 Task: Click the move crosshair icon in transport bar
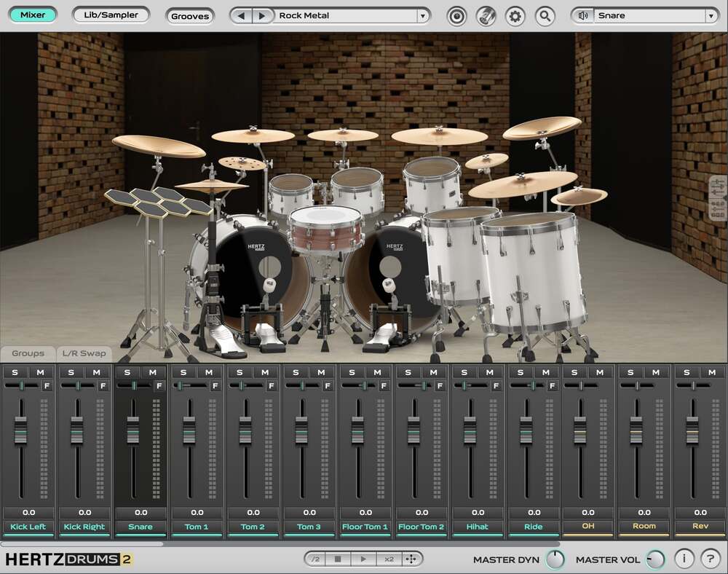click(411, 559)
